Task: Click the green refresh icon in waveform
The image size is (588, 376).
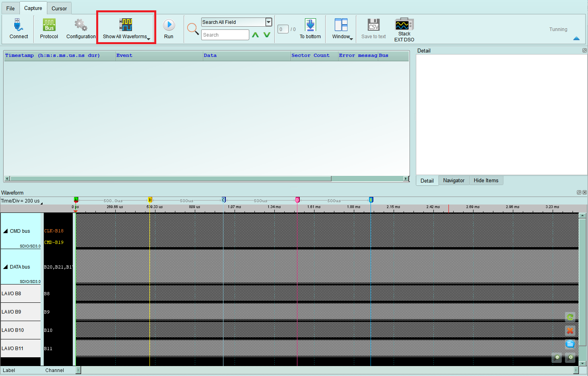Action: click(x=570, y=318)
